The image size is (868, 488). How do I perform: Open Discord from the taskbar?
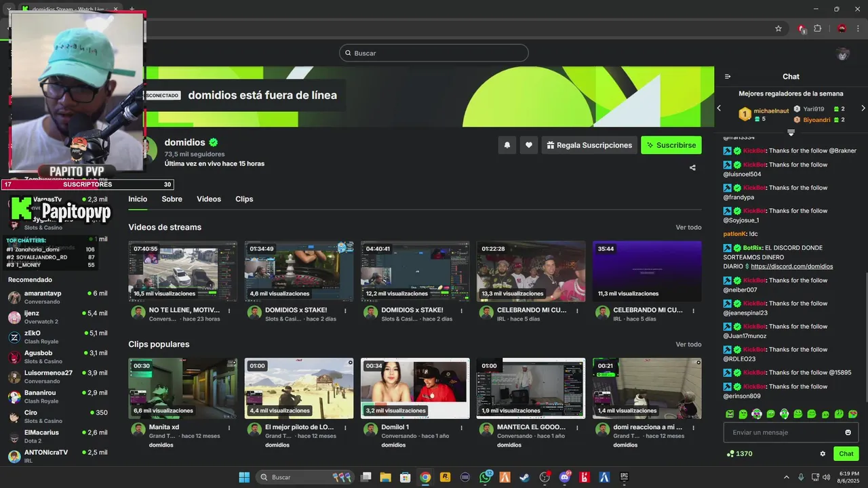tap(565, 477)
